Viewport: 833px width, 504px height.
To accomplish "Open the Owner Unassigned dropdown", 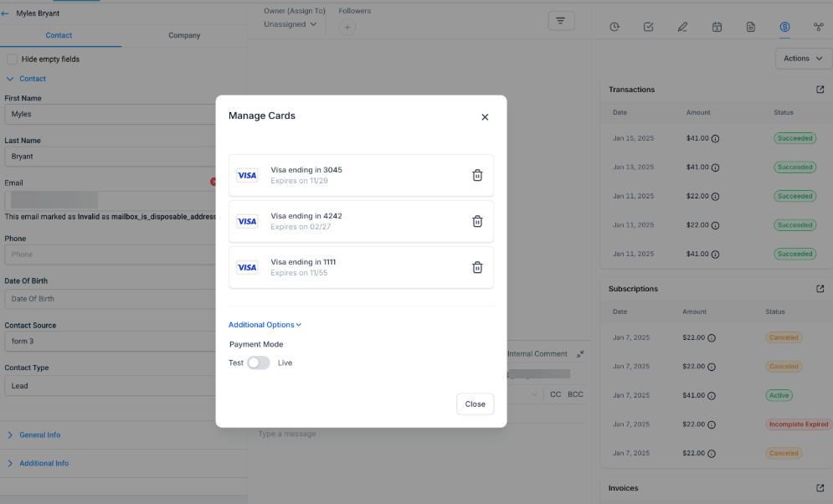I will 291,24.
